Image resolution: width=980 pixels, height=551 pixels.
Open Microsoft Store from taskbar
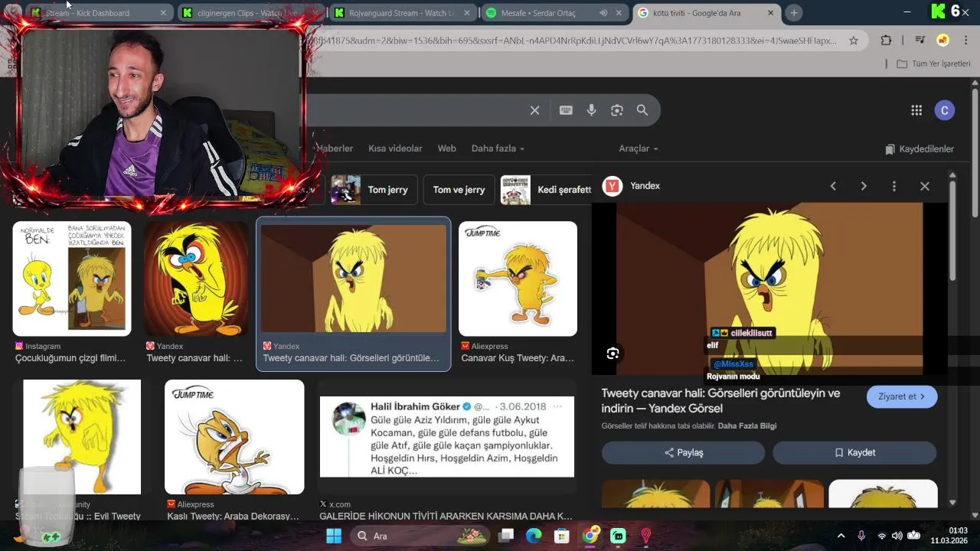click(x=562, y=536)
